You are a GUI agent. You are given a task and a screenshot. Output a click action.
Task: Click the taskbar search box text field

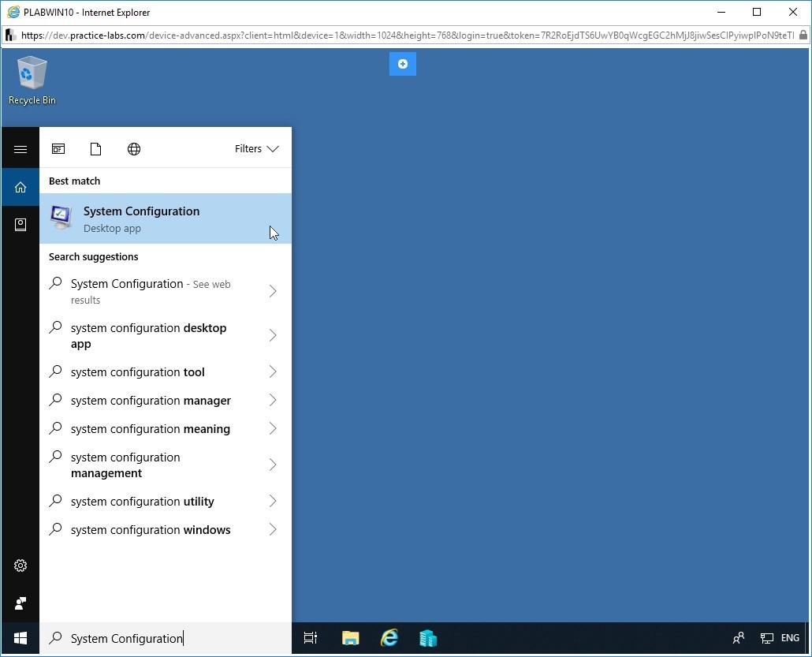click(166, 638)
